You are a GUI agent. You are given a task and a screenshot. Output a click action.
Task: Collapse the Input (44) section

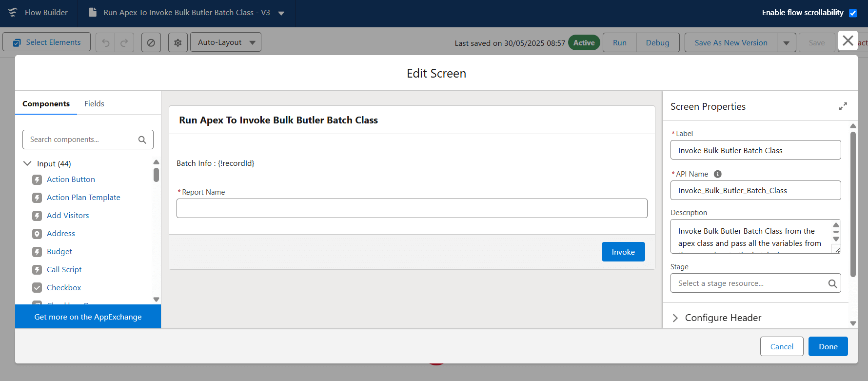point(28,163)
